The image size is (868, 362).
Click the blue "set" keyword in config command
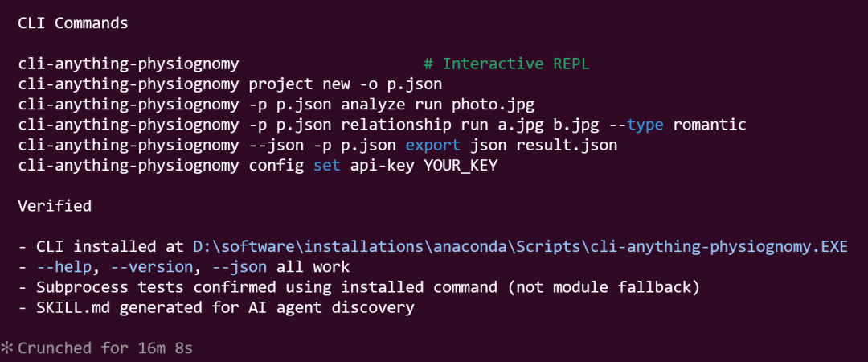(x=327, y=166)
